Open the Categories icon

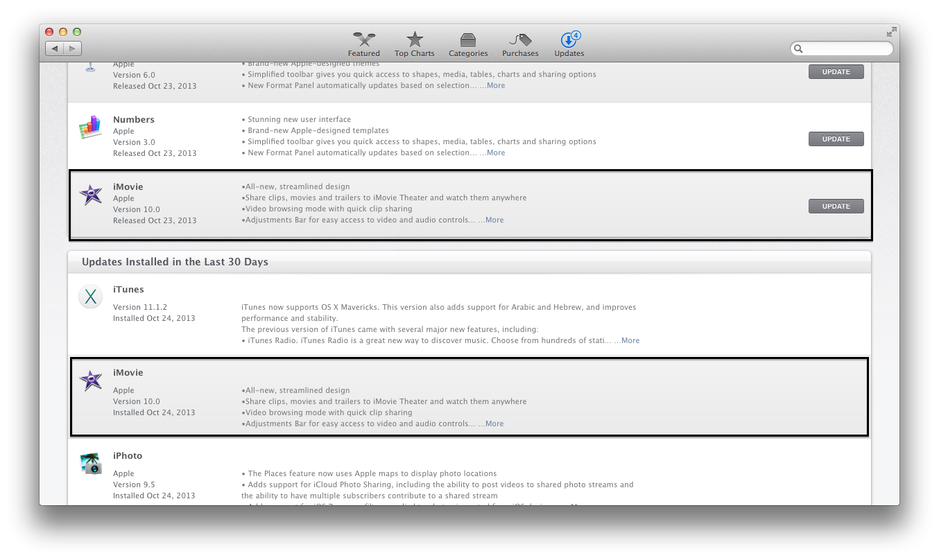(x=468, y=40)
